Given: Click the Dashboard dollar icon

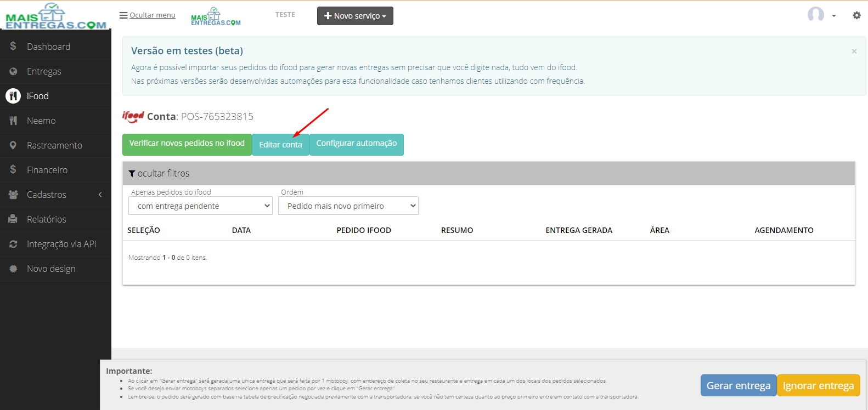Looking at the screenshot, I should tap(13, 46).
